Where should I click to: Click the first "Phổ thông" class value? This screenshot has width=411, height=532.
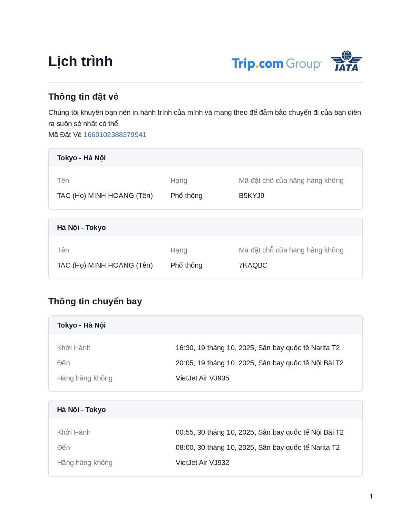(186, 196)
